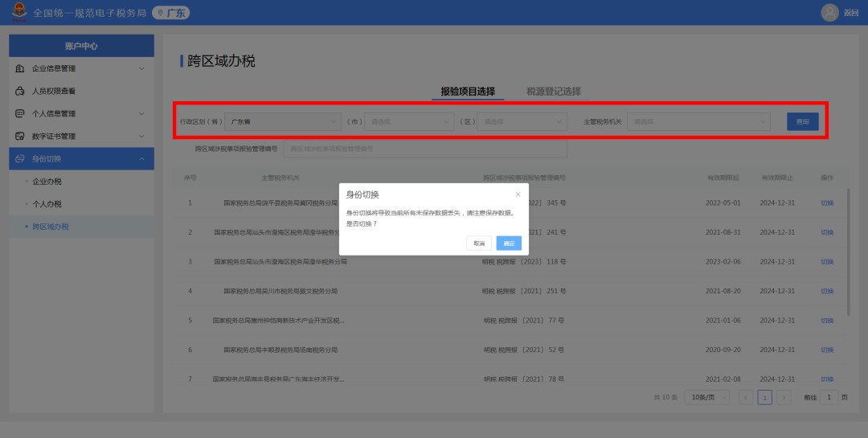
Task: Select 个人办税 in the sidebar
Action: 47,204
